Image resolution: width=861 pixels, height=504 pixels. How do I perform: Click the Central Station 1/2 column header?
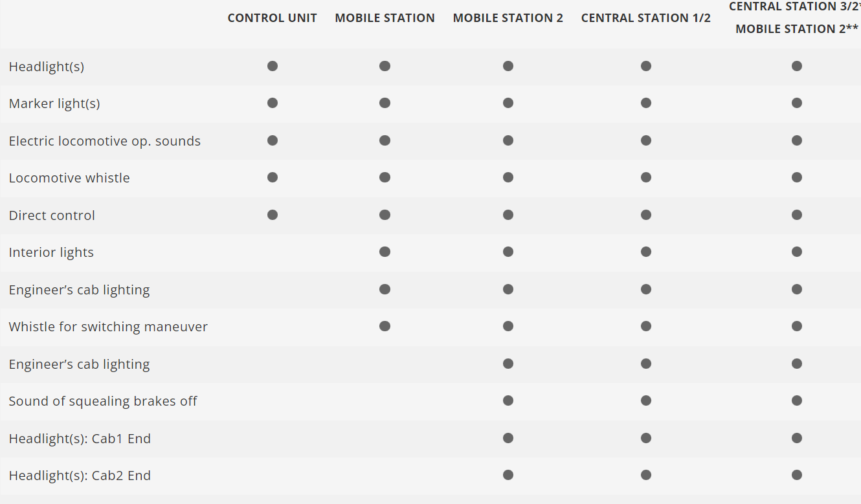coord(646,18)
